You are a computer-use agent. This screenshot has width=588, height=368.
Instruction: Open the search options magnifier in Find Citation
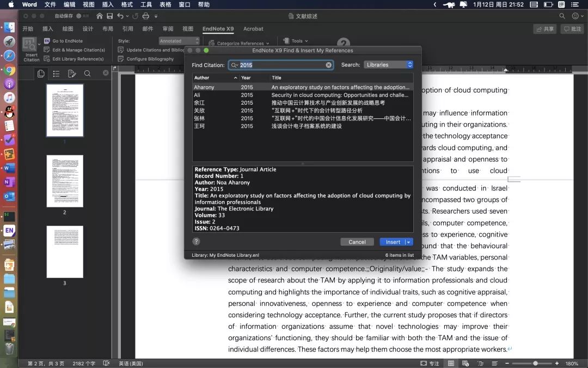(x=235, y=65)
